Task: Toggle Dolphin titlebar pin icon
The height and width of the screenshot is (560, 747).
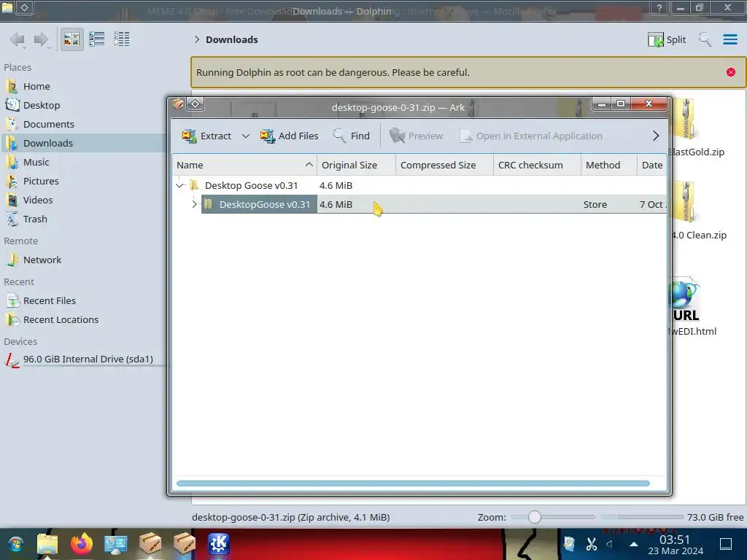Action: (24, 7)
